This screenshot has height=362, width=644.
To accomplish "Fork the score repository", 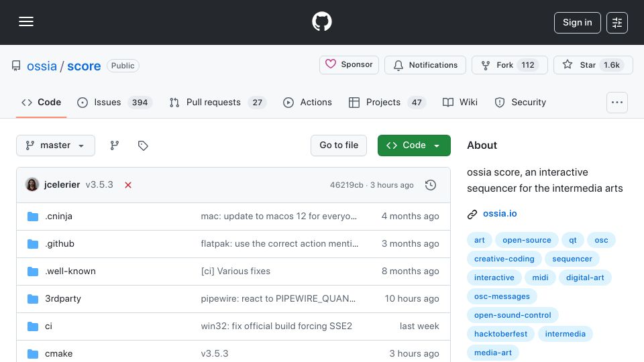I will click(509, 65).
